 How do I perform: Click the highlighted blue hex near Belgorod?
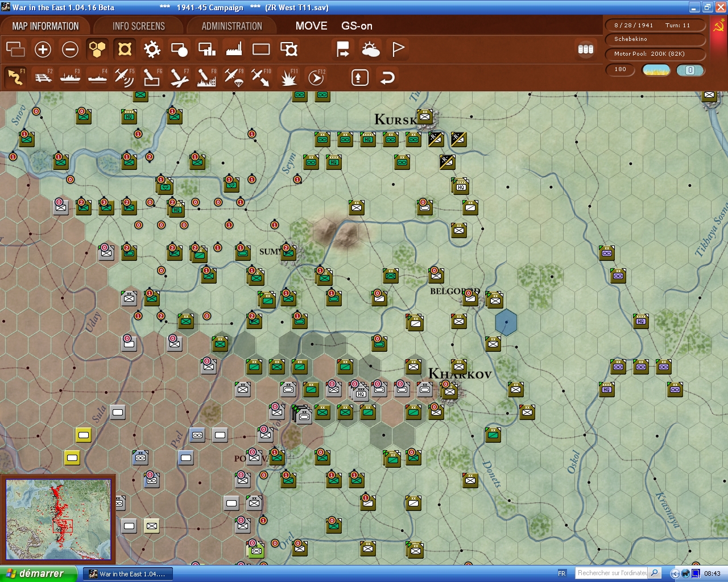(506, 322)
